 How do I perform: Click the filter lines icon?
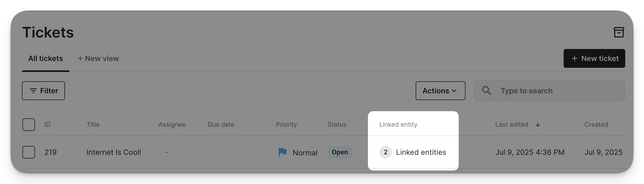33,91
